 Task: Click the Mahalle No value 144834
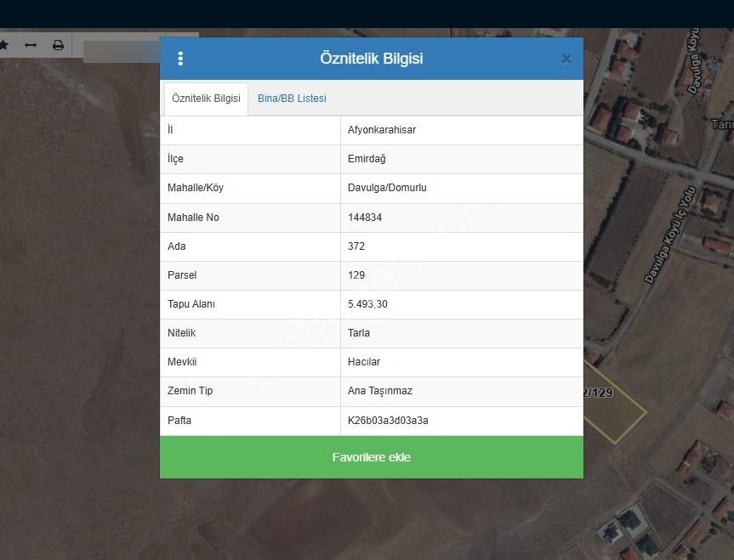[x=365, y=217]
